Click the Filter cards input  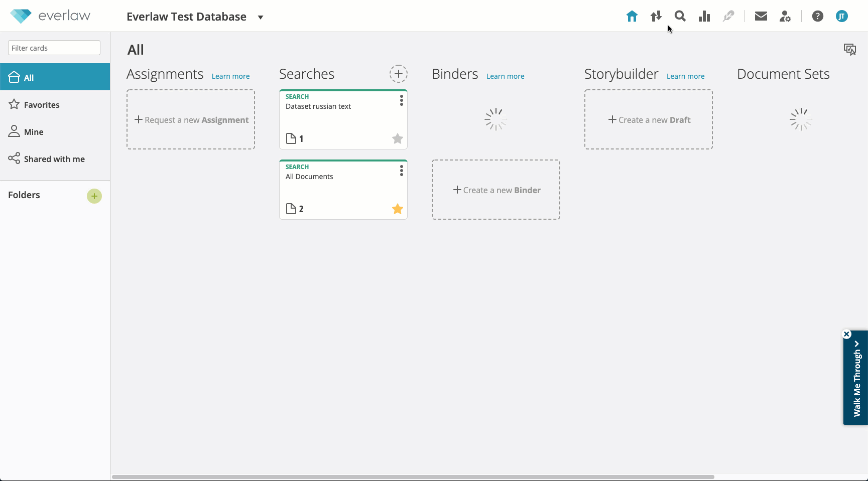click(x=54, y=48)
